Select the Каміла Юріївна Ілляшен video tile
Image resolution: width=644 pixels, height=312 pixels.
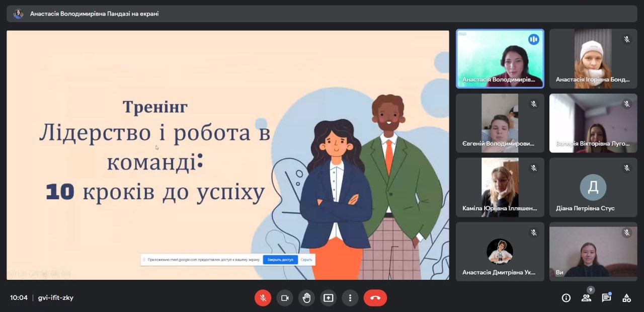(500, 187)
